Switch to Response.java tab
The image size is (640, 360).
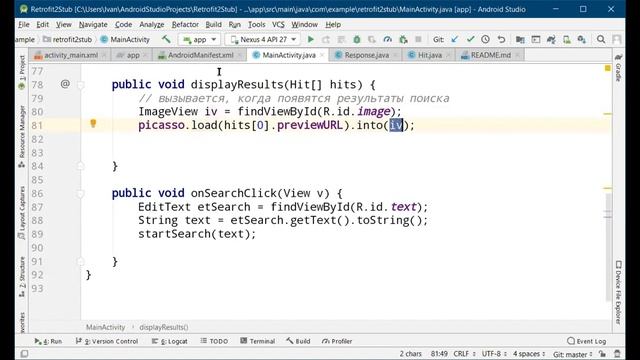click(366, 55)
